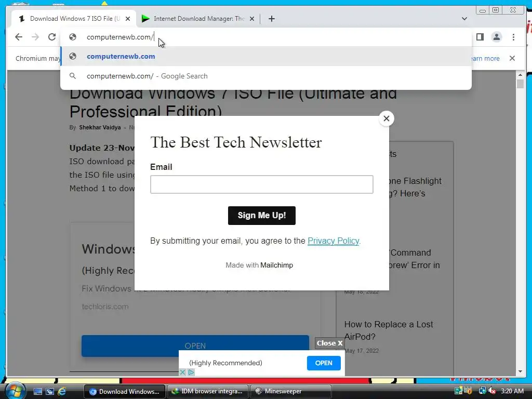Open Chromium's three-dot menu
This screenshot has width=532, height=399.
[513, 37]
